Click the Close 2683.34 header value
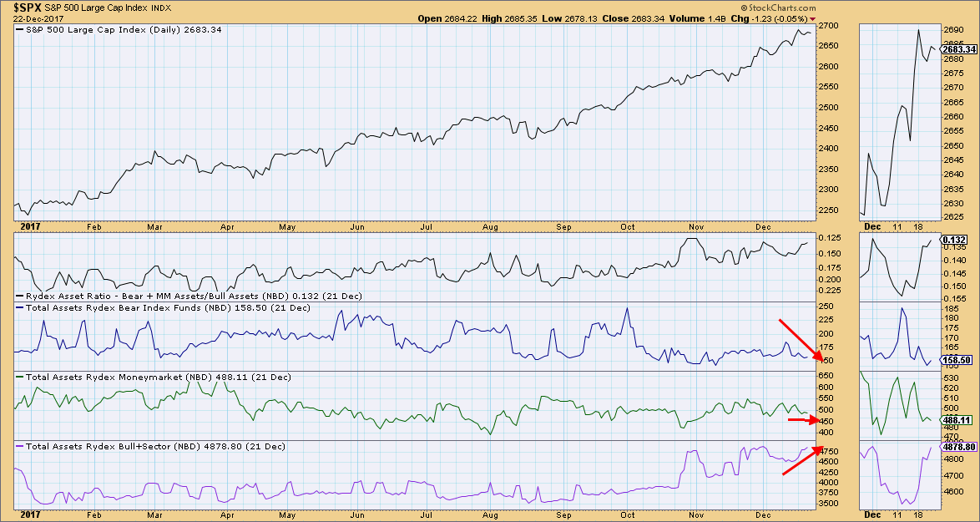 [633, 18]
